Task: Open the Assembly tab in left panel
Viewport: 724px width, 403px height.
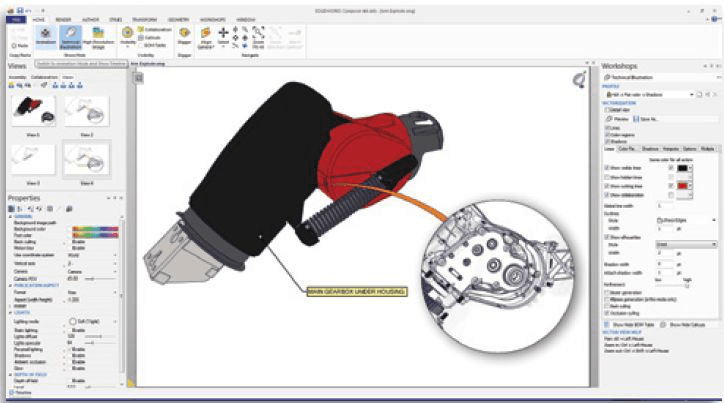Action: point(18,77)
